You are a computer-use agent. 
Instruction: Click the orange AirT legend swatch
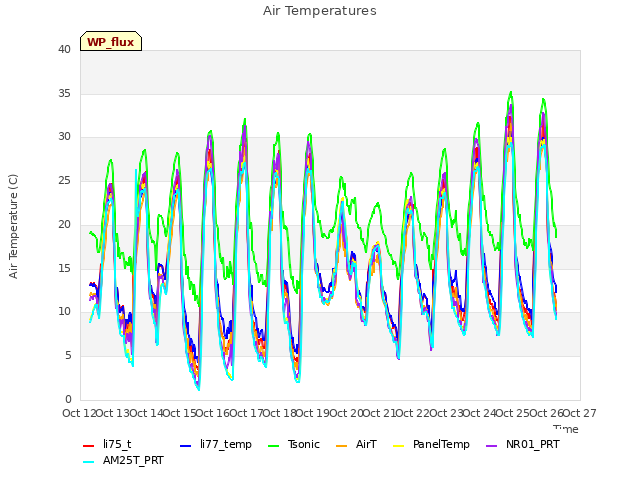[x=341, y=445]
